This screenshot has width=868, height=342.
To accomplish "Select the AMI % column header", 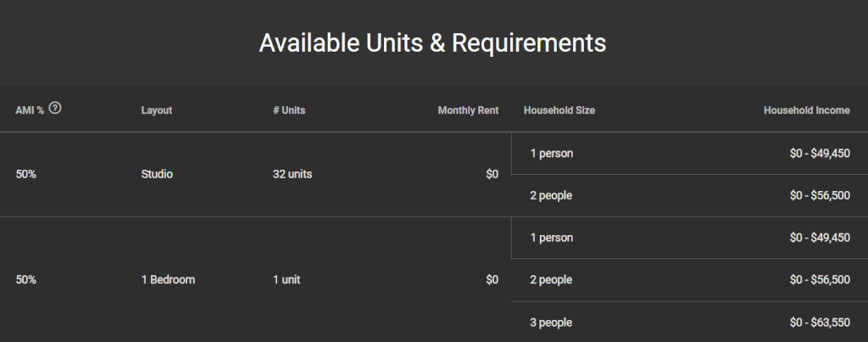I will click(x=30, y=110).
